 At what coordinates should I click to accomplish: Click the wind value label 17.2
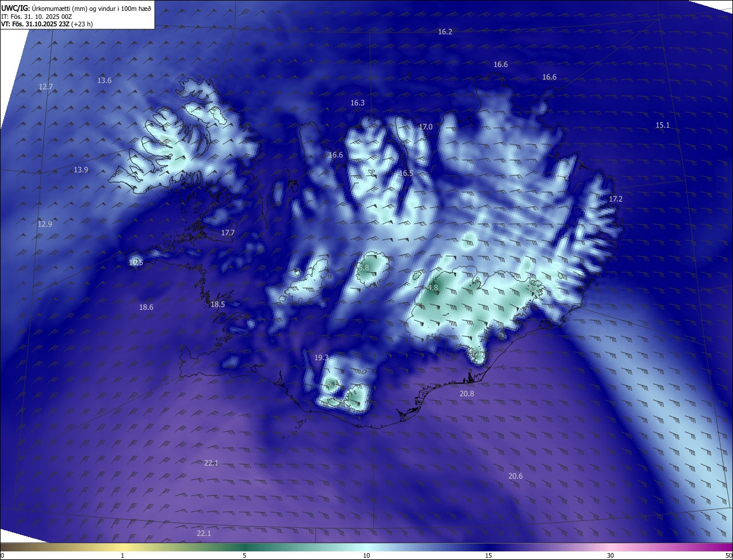click(x=616, y=199)
